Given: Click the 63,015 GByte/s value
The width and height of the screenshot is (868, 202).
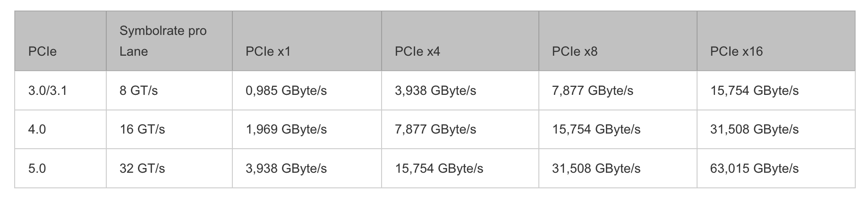Looking at the screenshot, I should click(x=754, y=168).
